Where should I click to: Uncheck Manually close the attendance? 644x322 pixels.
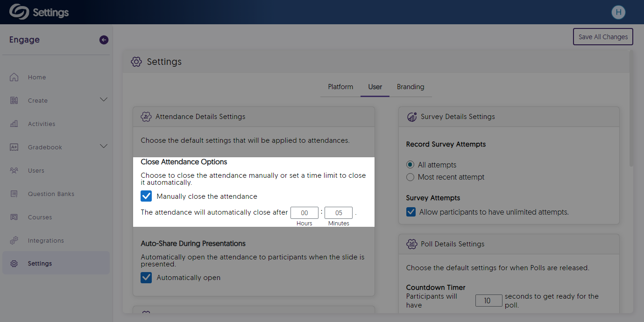(x=147, y=196)
